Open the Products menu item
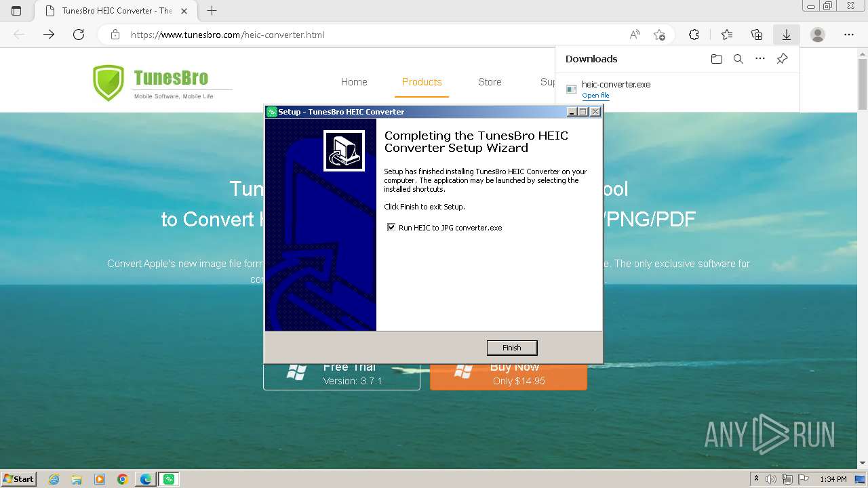The height and width of the screenshot is (488, 868). tap(422, 82)
